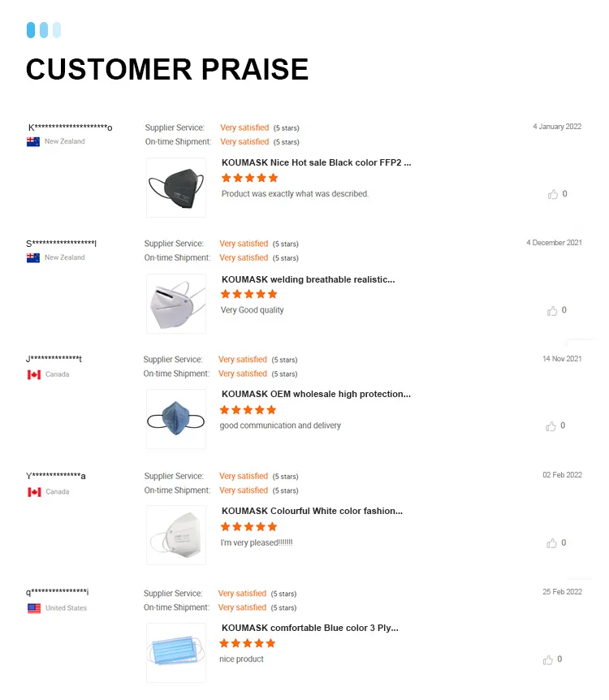
Task: Like the 'nice product' review
Action: [547, 659]
